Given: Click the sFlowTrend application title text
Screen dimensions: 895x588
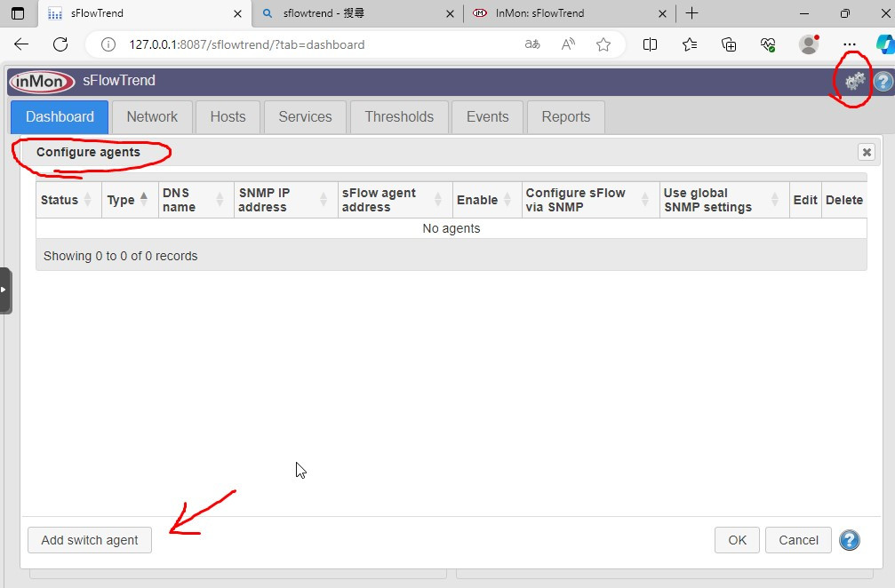Looking at the screenshot, I should pyautogui.click(x=119, y=81).
